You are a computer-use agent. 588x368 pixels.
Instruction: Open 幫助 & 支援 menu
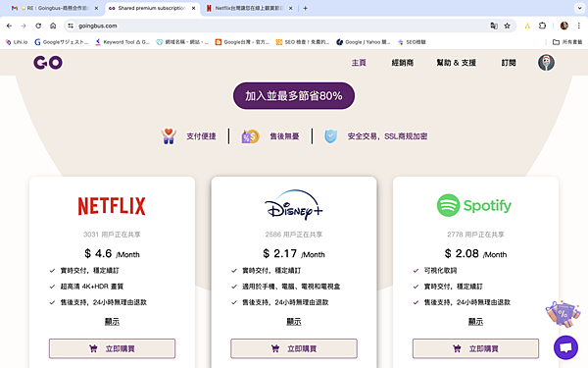click(457, 63)
